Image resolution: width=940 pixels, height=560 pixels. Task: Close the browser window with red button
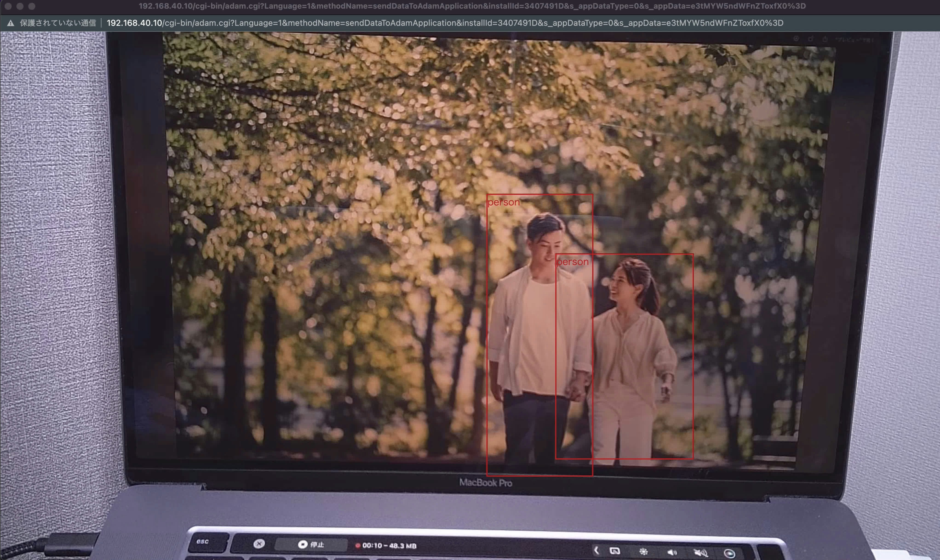[8, 6]
